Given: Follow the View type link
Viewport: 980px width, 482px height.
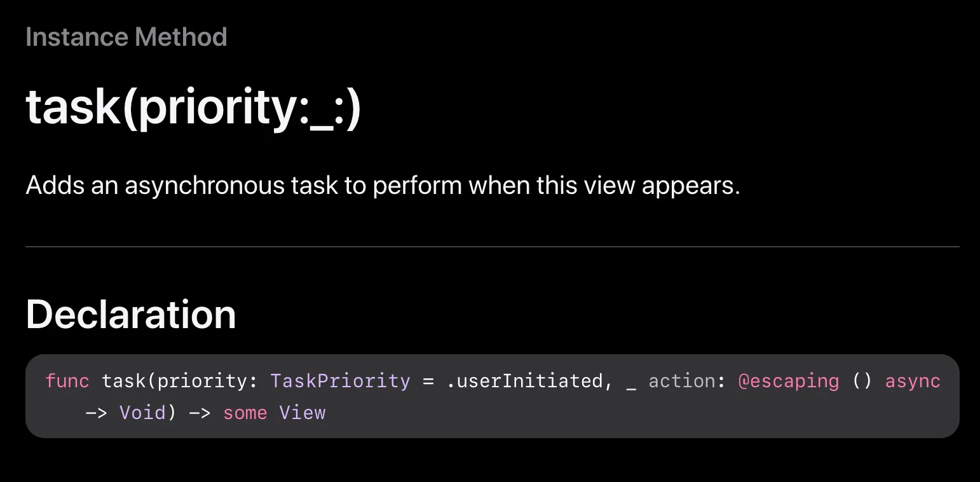Looking at the screenshot, I should 302,413.
